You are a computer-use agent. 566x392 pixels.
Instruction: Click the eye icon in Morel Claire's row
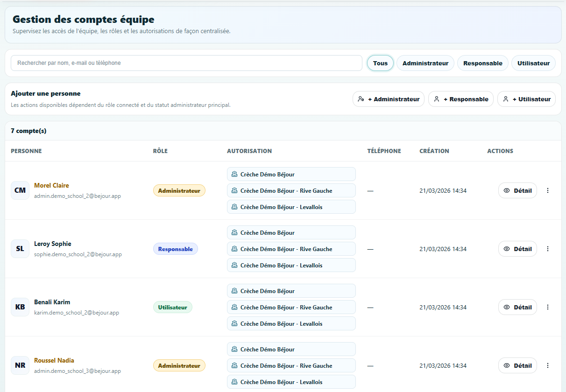[x=507, y=190]
